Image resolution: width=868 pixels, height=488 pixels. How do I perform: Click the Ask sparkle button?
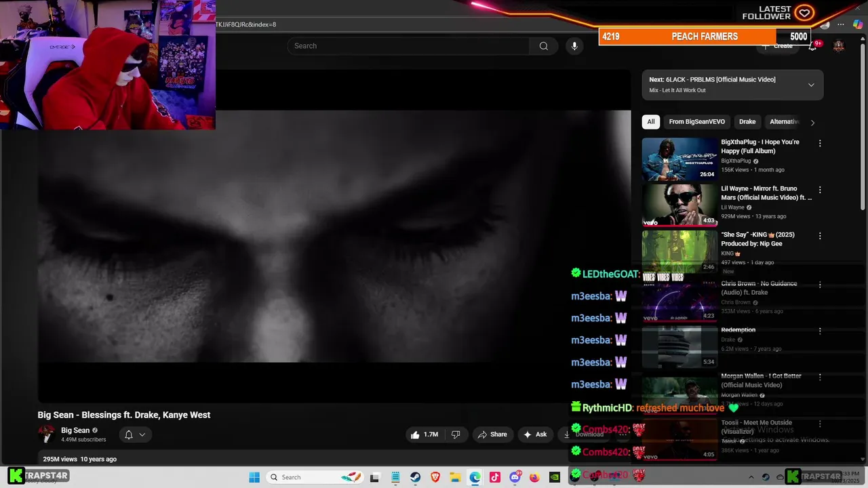534,434
